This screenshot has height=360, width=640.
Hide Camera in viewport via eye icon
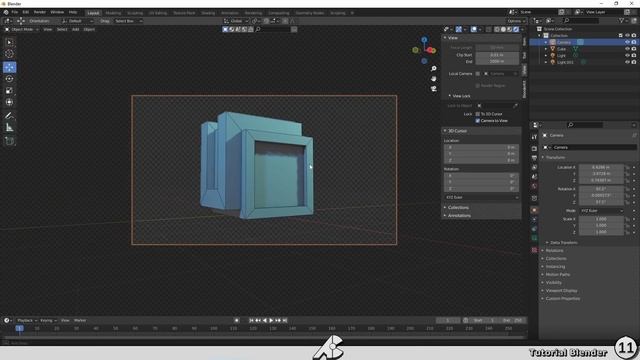pyautogui.click(x=627, y=42)
